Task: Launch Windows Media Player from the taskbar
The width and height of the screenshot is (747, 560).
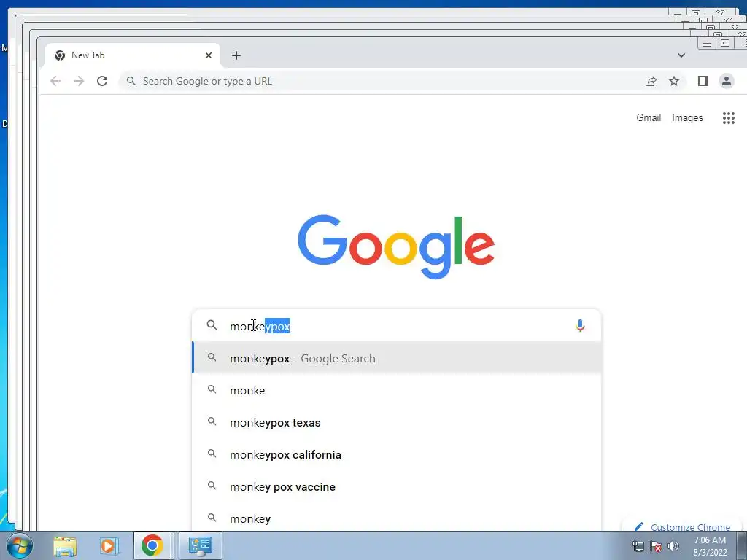Action: [108, 546]
